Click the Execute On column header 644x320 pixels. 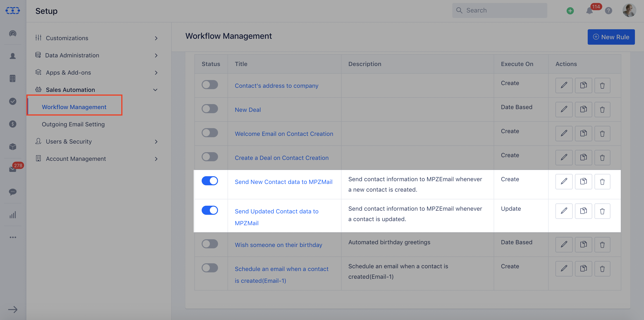pyautogui.click(x=517, y=64)
